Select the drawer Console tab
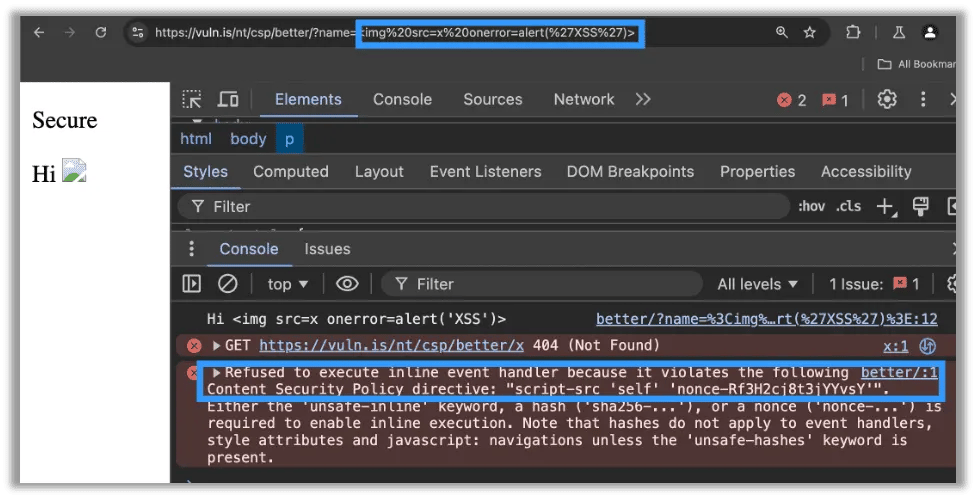 coord(248,249)
